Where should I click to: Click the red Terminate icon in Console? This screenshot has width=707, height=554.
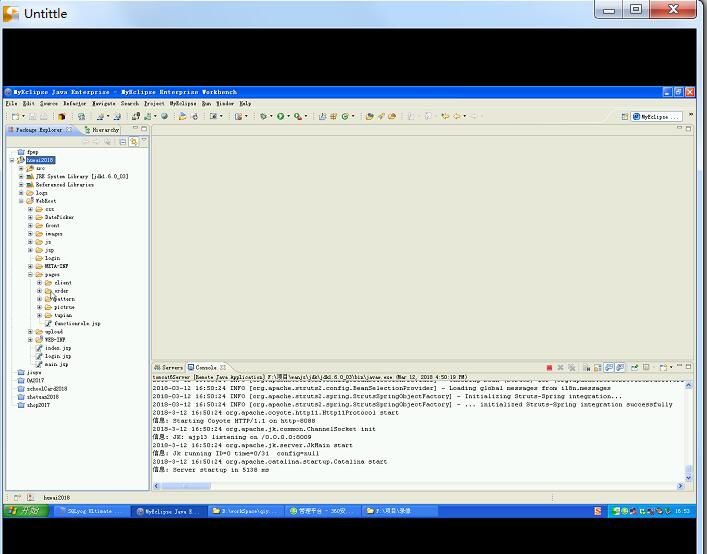coord(549,368)
